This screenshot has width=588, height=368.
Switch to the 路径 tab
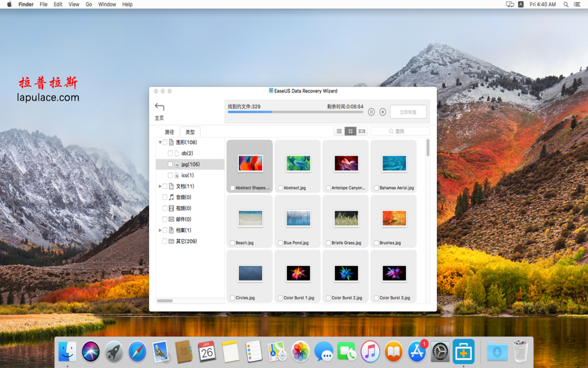(x=170, y=132)
